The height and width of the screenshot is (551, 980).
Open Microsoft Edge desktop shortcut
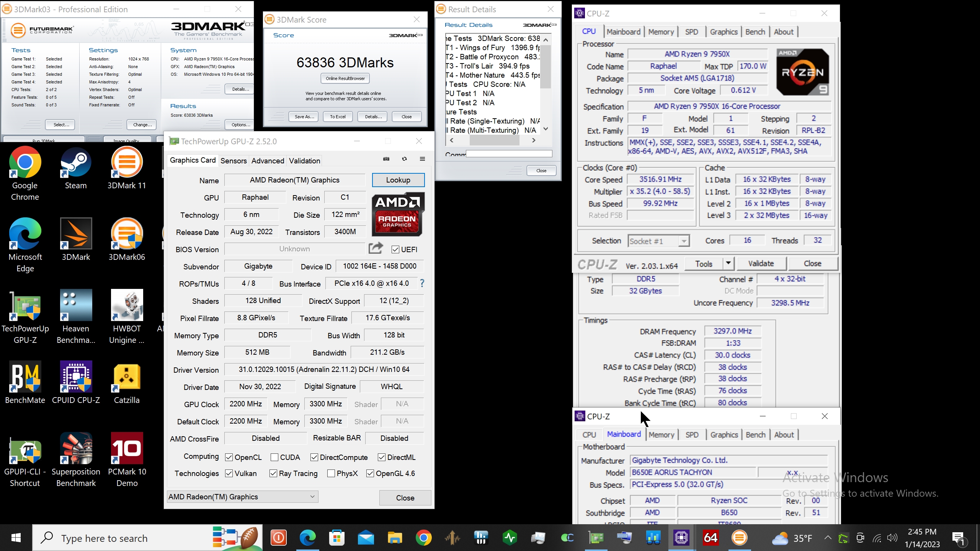25,245
